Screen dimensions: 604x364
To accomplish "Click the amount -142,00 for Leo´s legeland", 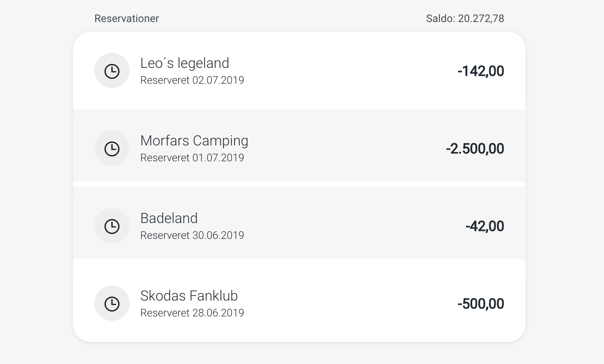I will (x=480, y=71).
